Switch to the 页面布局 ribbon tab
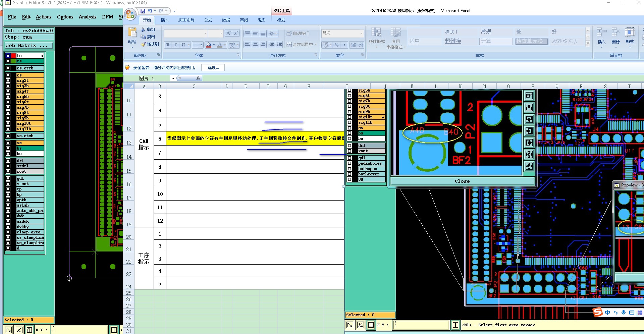Viewport: 644px width, 334px height. 186,20
